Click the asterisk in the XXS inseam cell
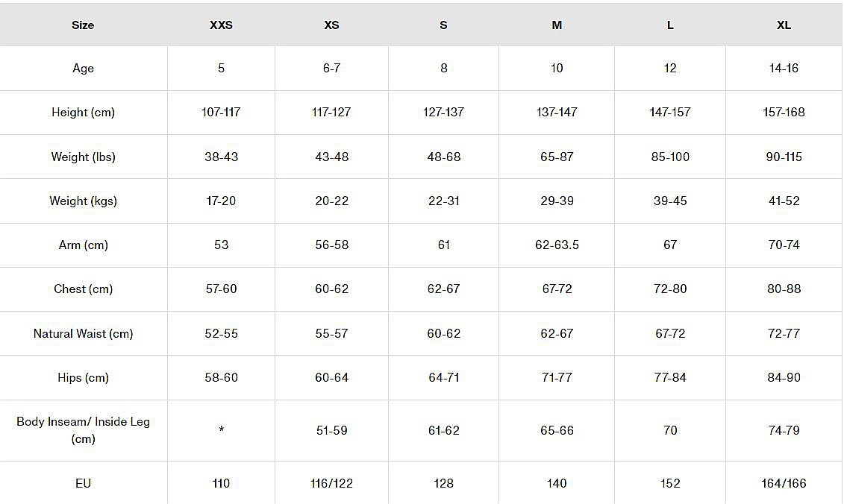The height and width of the screenshot is (504, 844). [x=221, y=430]
